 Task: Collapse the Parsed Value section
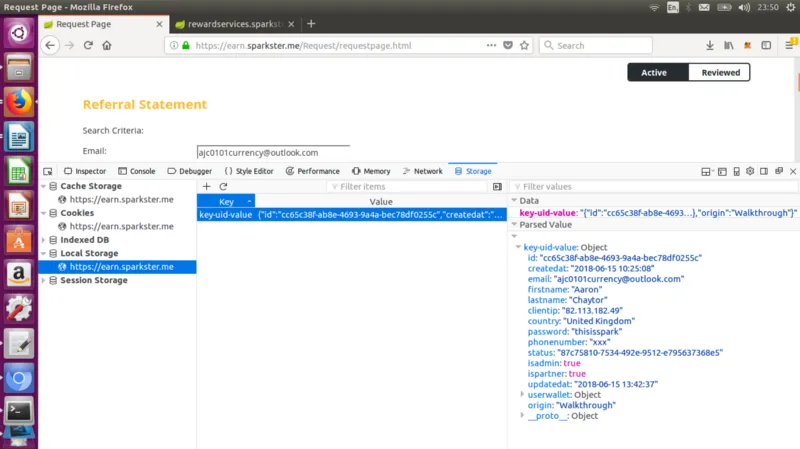pyautogui.click(x=514, y=224)
